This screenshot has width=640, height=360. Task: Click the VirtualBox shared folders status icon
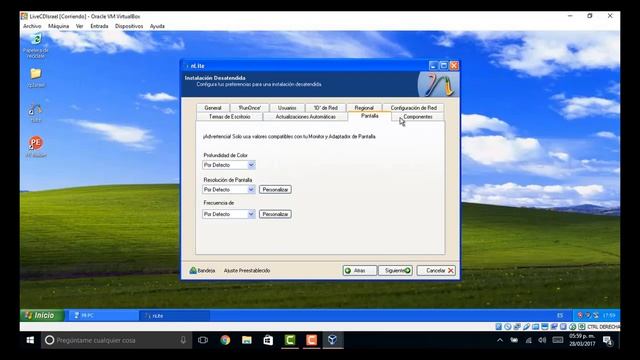coord(535,327)
